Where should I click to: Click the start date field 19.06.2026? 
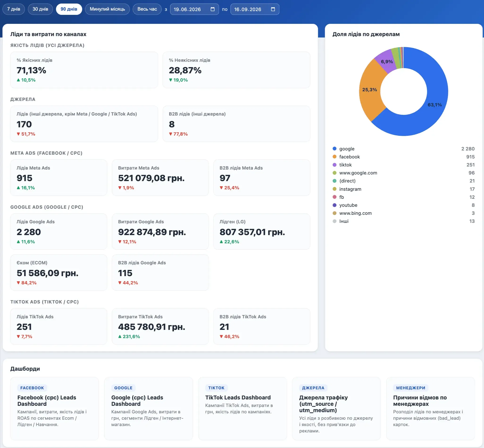[194, 9]
